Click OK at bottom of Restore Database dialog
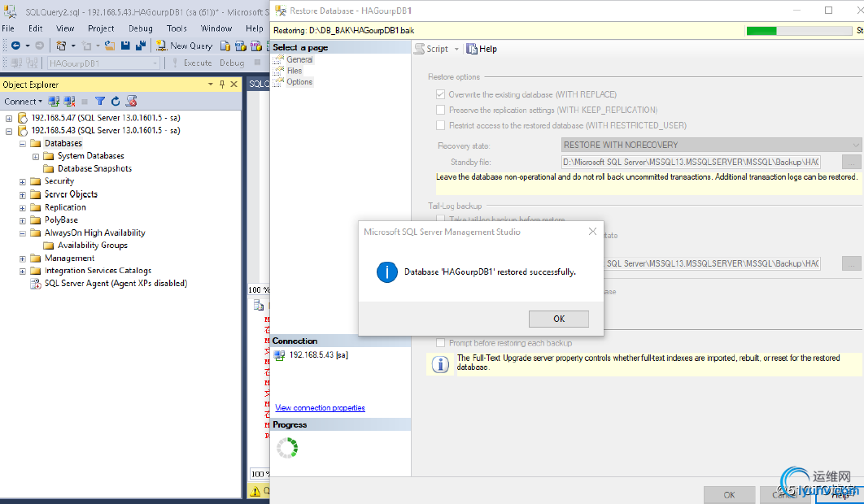 coord(729,495)
